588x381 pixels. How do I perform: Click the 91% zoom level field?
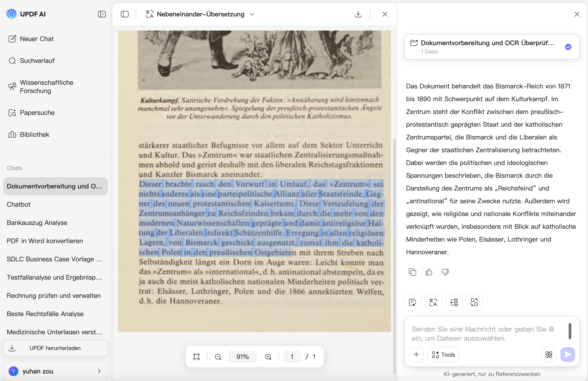coord(243,357)
